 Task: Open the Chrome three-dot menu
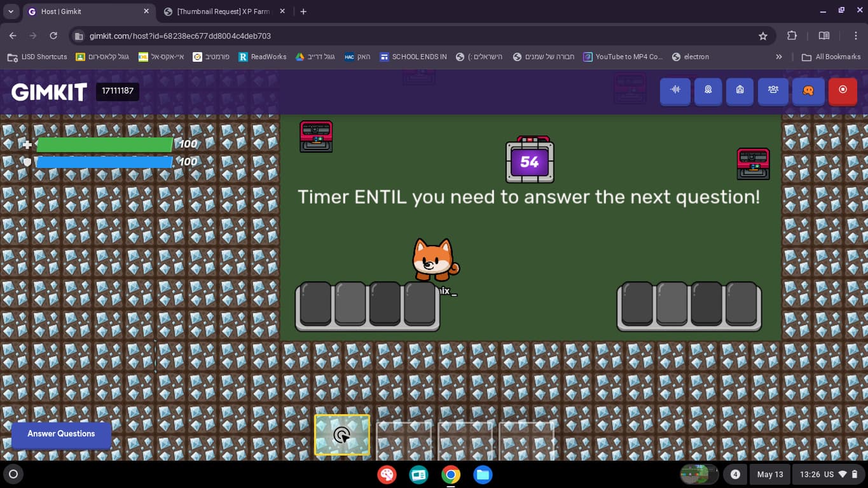(x=857, y=36)
